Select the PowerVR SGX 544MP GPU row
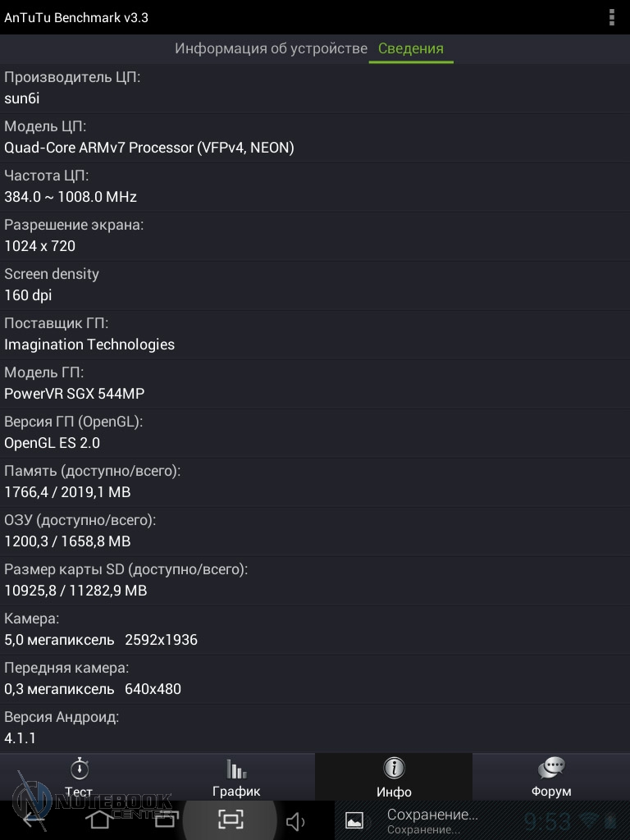The image size is (630, 840). point(315,384)
